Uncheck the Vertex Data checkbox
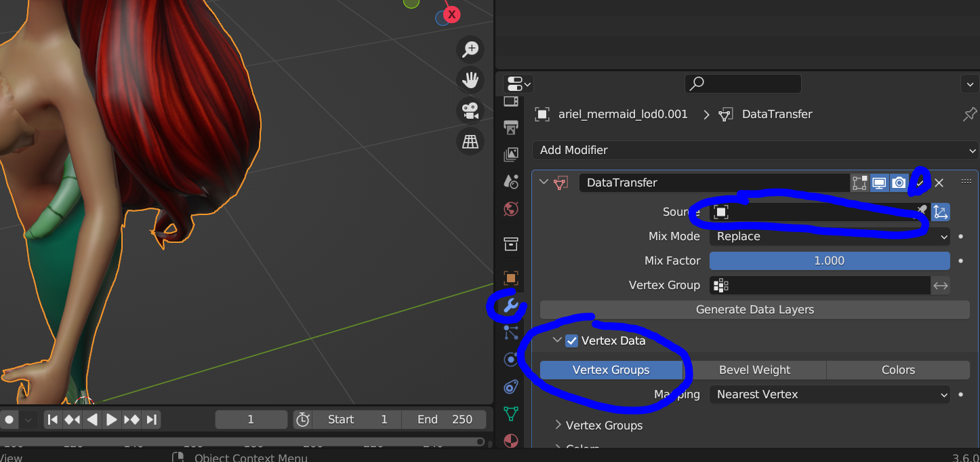Viewport: 980px width, 462px height. (x=572, y=341)
